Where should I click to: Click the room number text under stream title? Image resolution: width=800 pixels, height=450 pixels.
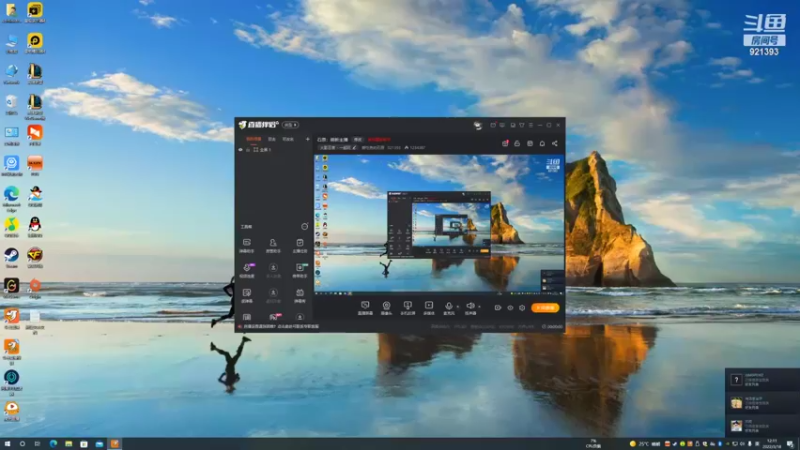pyautogui.click(x=393, y=147)
